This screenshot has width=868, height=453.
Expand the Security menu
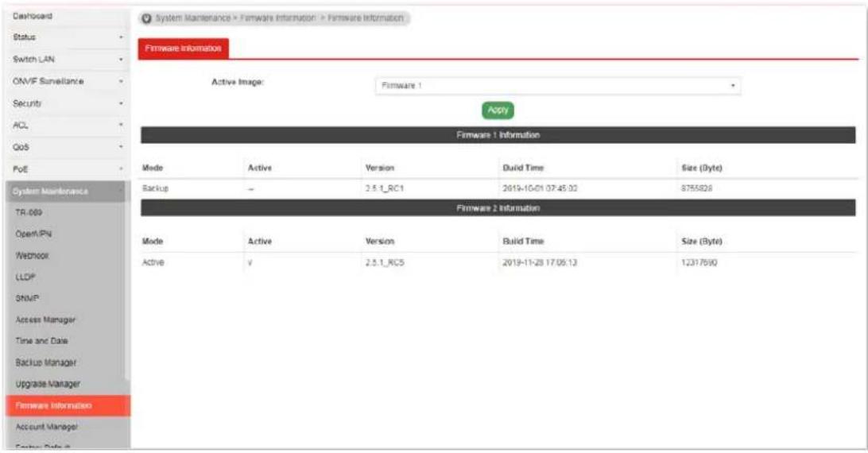point(68,103)
